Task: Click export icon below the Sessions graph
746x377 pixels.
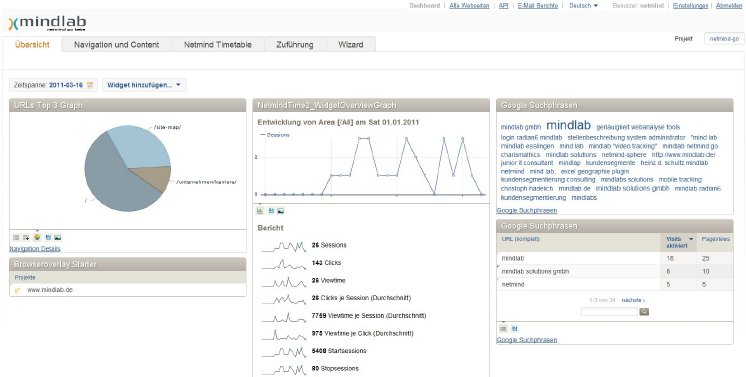Action: pyautogui.click(x=271, y=210)
